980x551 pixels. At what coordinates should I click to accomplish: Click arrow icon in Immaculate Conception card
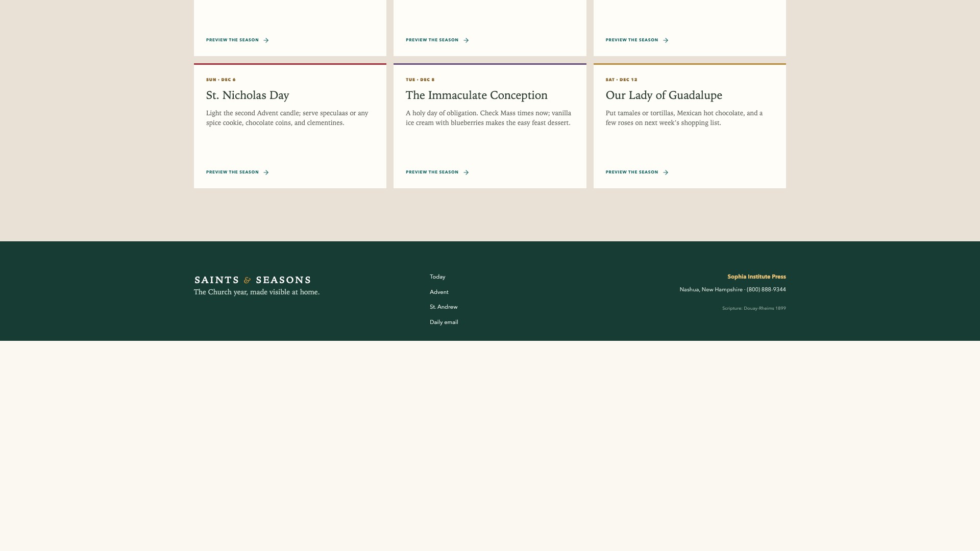[x=466, y=172]
